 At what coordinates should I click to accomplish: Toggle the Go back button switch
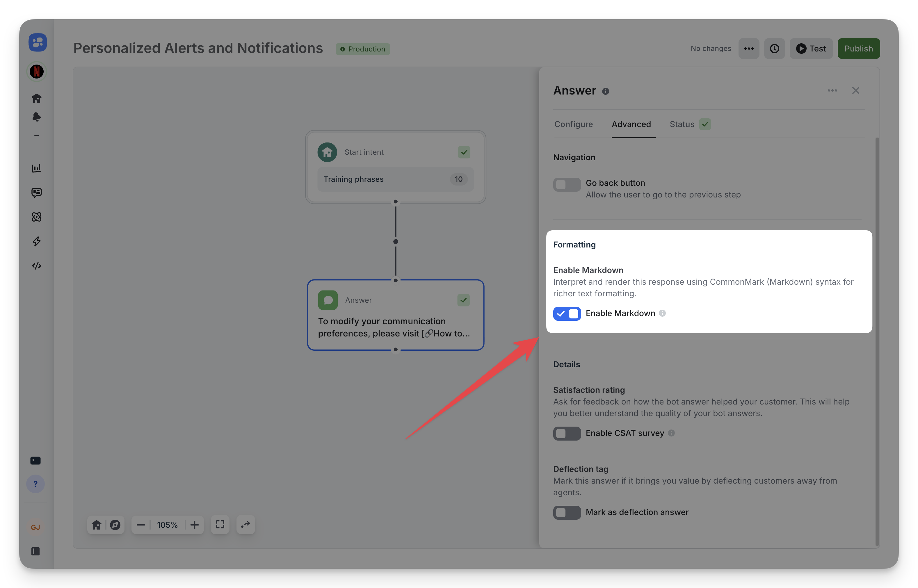pos(567,184)
